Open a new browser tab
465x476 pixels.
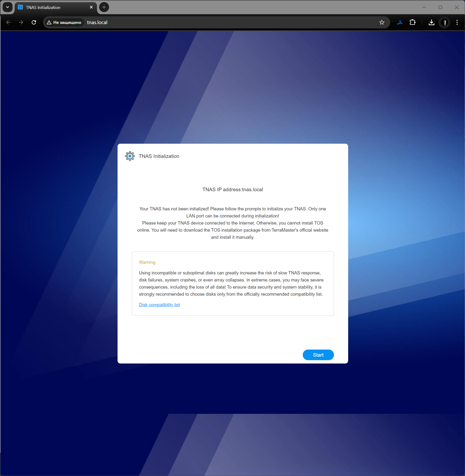click(104, 7)
